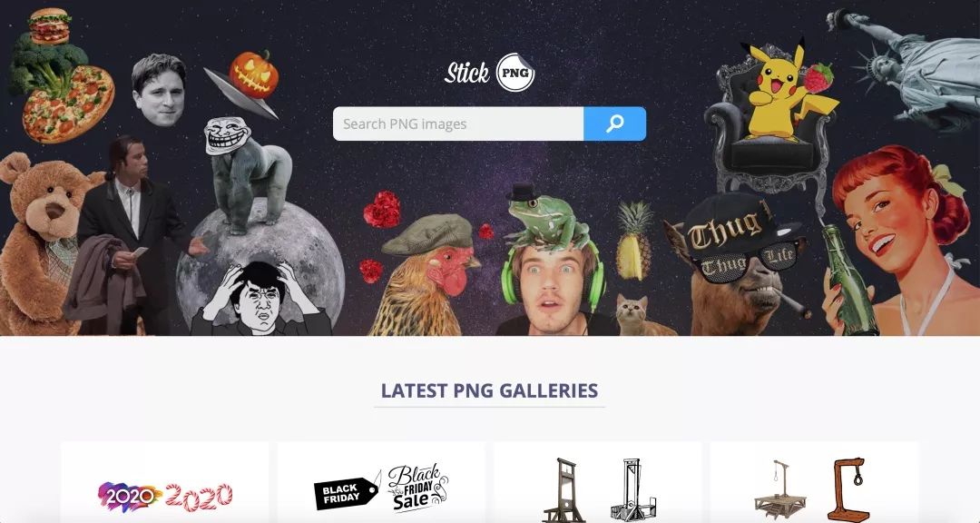Viewport: 980px width, 523px height.
Task: Click the Latest PNG Galleries heading
Action: 489,390
